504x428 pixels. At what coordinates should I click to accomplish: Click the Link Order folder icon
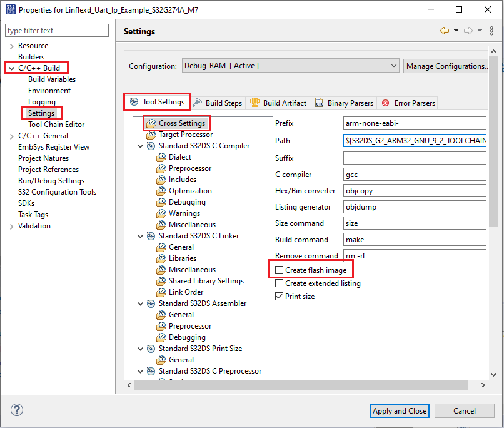tap(161, 292)
